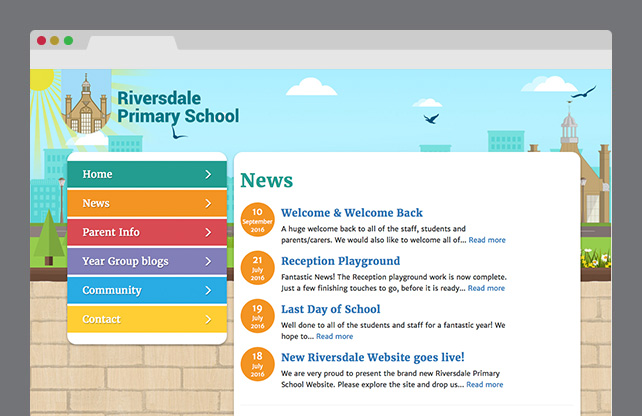Screen dimensions: 642x416
Task: Open the Reception Playground article
Action: pyautogui.click(x=340, y=261)
